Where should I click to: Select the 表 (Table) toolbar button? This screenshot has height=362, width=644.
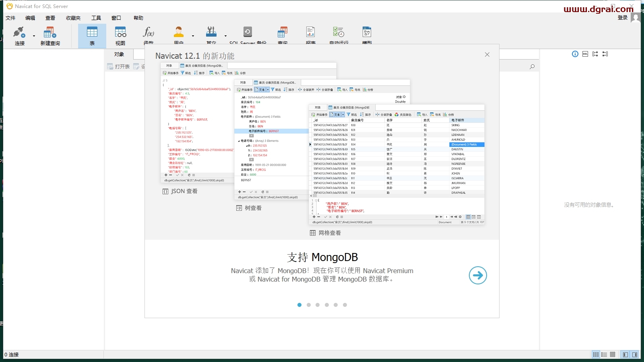pyautogui.click(x=92, y=36)
